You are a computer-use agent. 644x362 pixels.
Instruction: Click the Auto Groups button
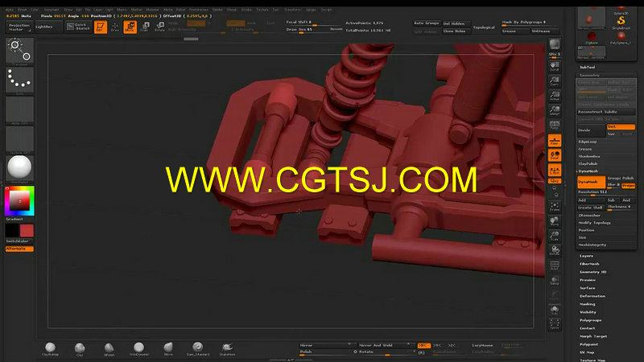click(427, 23)
